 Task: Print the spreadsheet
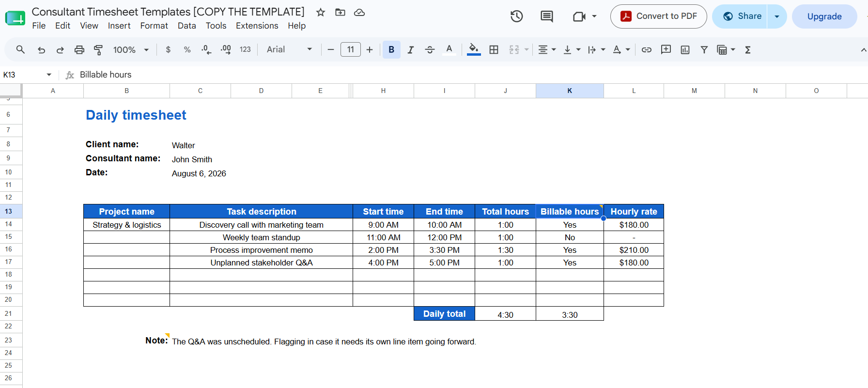[79, 50]
